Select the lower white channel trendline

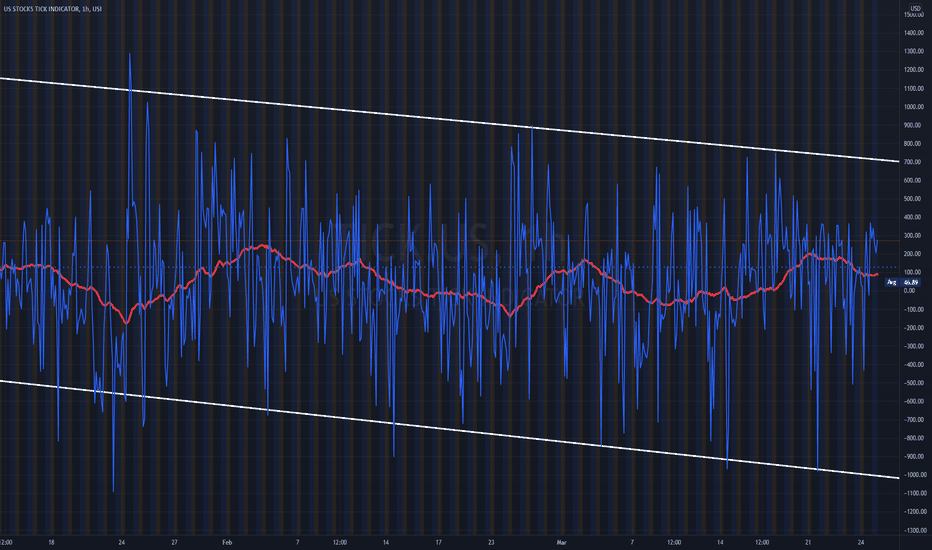449,429
